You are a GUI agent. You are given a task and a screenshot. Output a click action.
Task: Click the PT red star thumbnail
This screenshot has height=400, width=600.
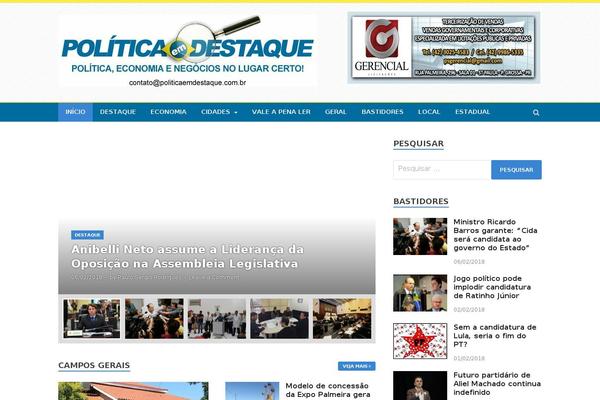420,341
